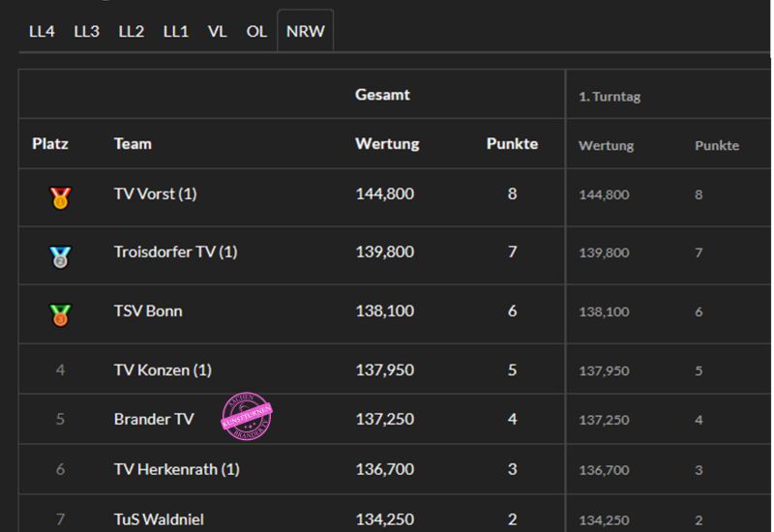Select the NRW tab
This screenshot has height=532, width=774.
[305, 31]
